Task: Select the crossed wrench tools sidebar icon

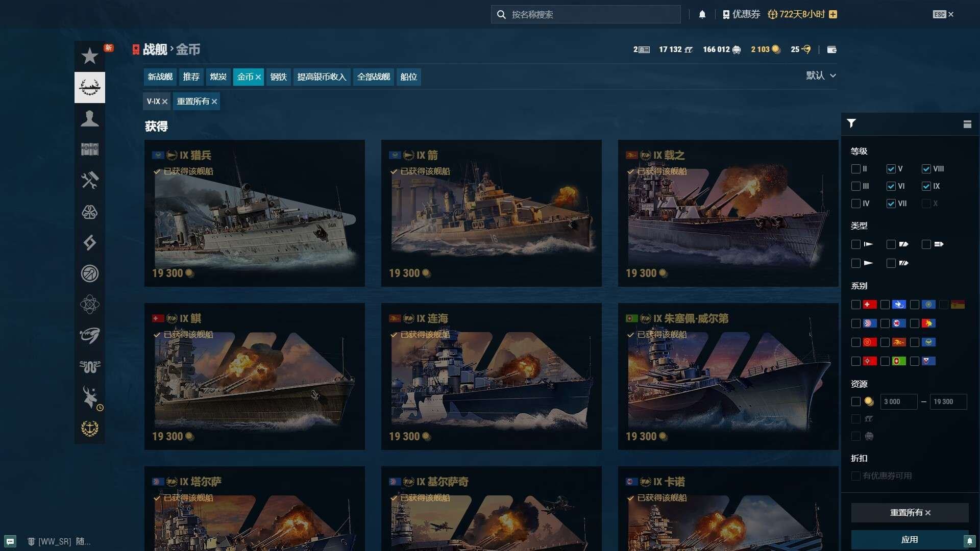Action: pyautogui.click(x=89, y=180)
